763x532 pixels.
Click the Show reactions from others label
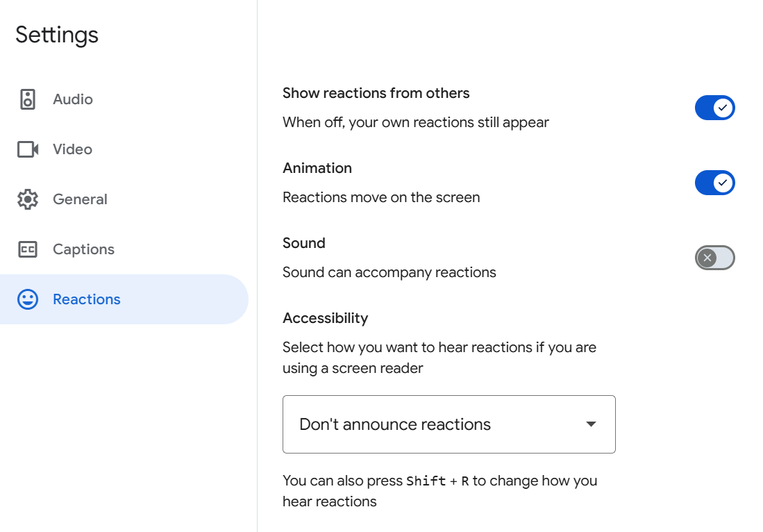point(376,93)
